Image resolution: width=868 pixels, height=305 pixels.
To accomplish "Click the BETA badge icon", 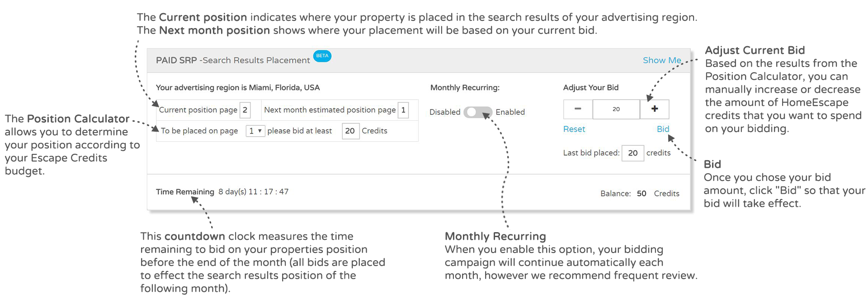I will pyautogui.click(x=322, y=56).
